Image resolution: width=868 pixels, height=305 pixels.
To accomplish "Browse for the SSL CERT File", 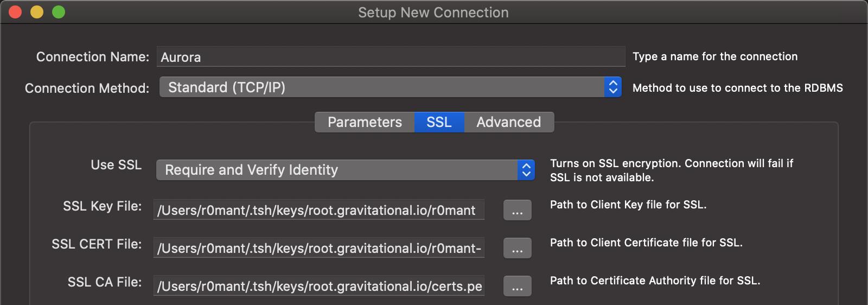I will click(x=517, y=249).
